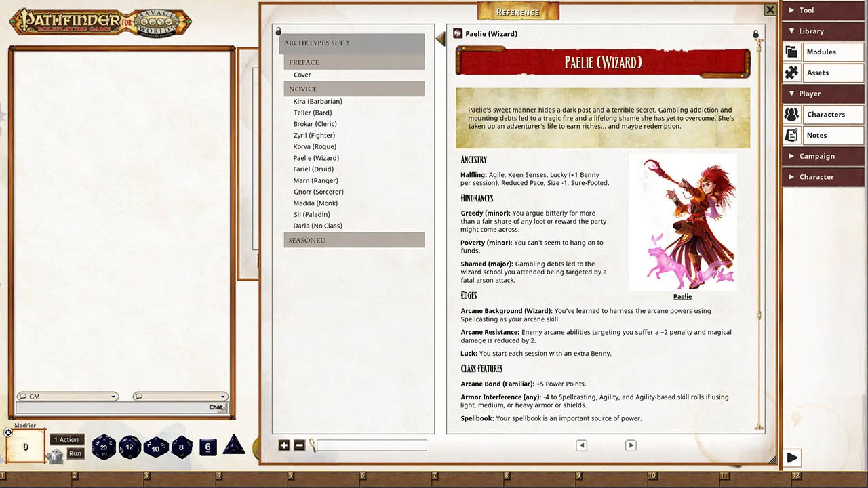Click the Modules folder icon
This screenshot has height=488, width=868.
(x=791, y=52)
